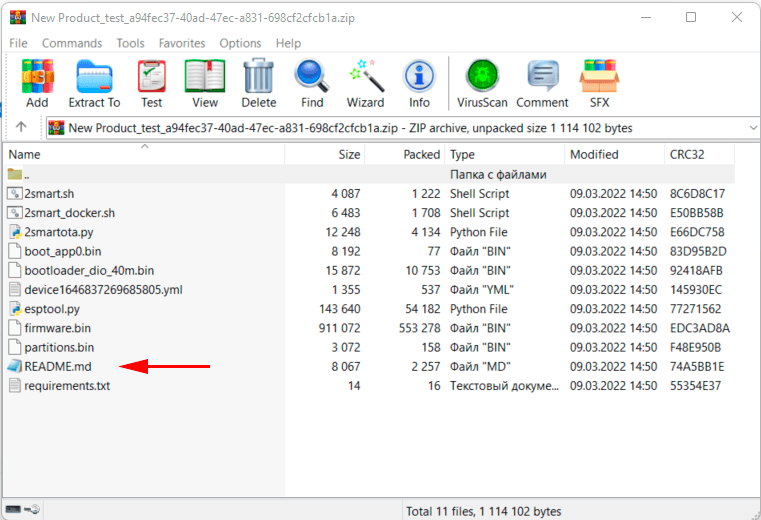
Task: Show archive Info
Action: pyautogui.click(x=419, y=76)
